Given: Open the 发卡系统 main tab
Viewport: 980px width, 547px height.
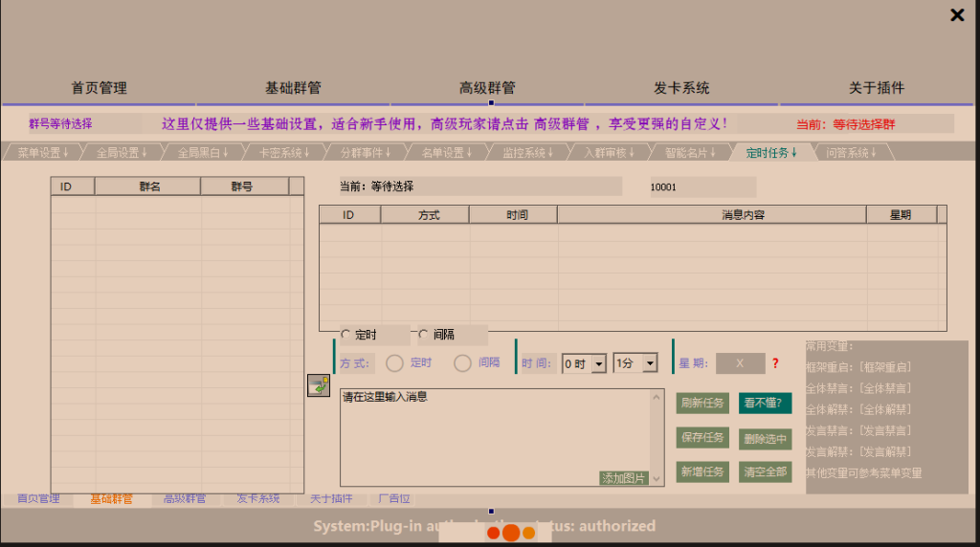Looking at the screenshot, I should click(x=681, y=88).
